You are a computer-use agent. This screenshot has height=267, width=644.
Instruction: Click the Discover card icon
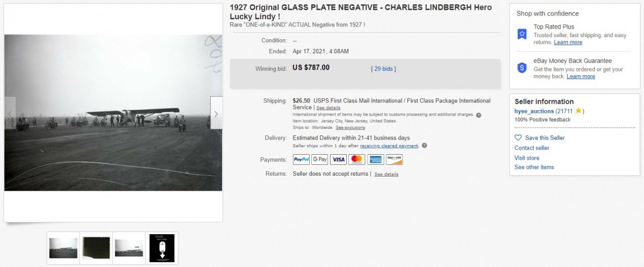tap(394, 160)
